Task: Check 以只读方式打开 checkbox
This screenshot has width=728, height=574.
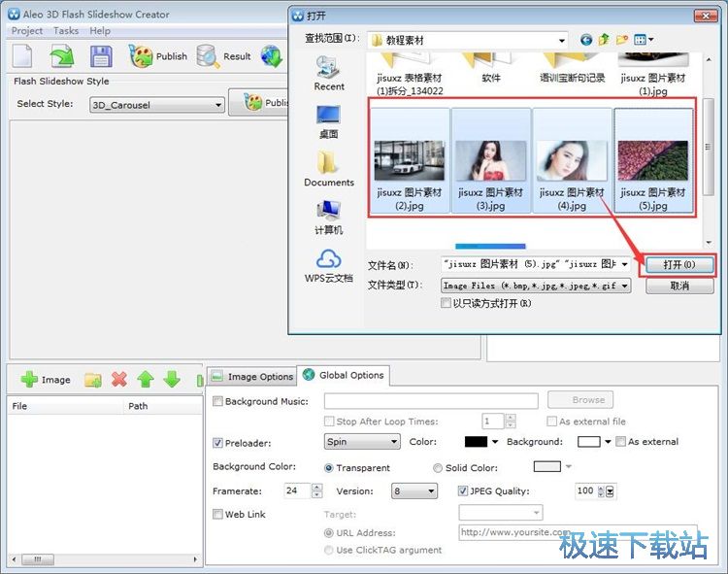Action: click(x=446, y=303)
